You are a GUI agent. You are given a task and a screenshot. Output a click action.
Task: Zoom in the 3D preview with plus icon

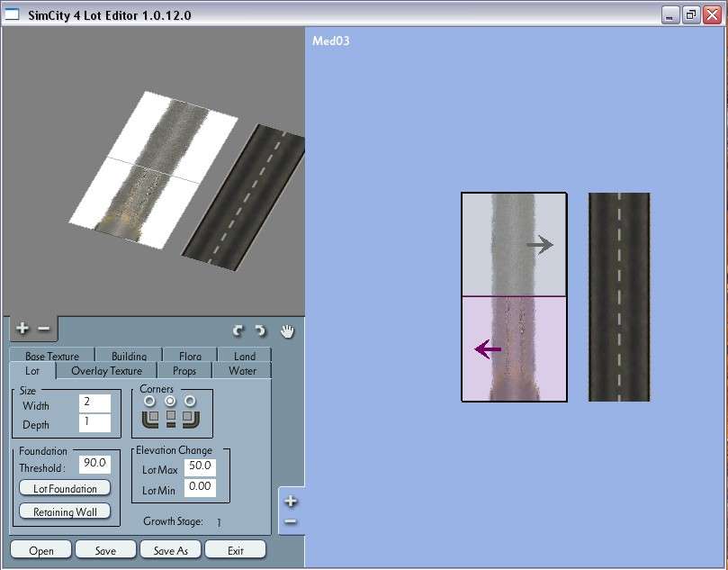click(x=22, y=329)
